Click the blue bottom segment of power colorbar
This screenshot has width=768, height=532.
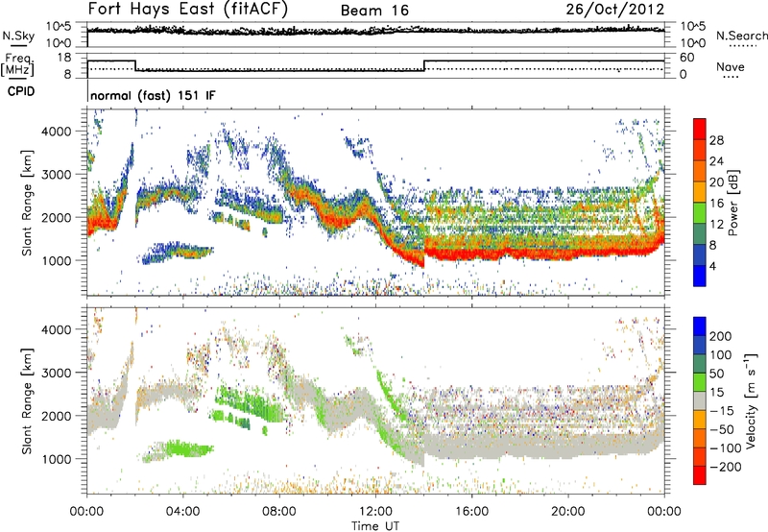coord(700,276)
